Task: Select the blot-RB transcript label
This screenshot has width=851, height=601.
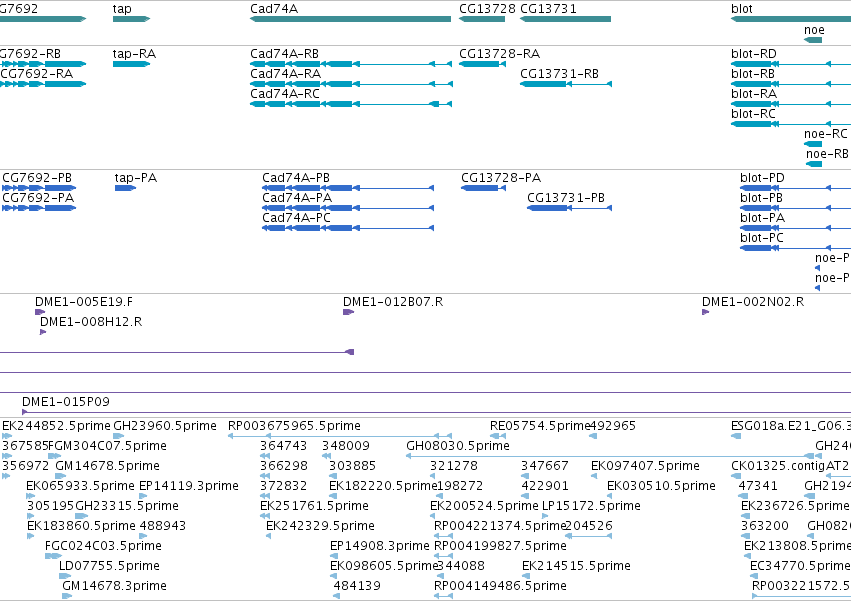Action: coord(753,73)
